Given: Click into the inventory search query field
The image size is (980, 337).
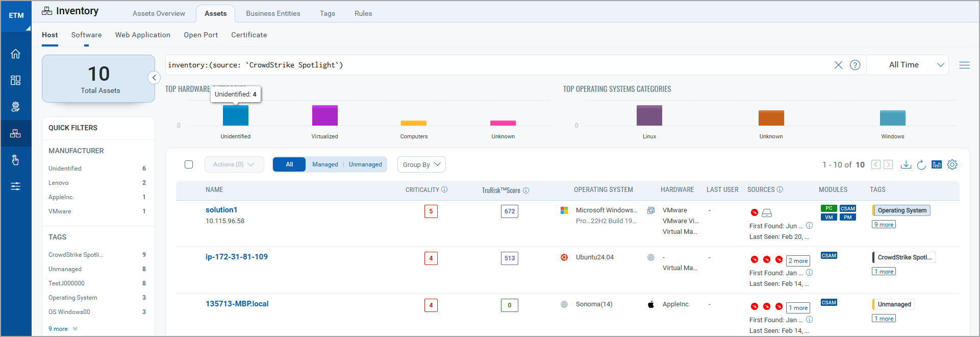Looking at the screenshot, I should (495, 65).
